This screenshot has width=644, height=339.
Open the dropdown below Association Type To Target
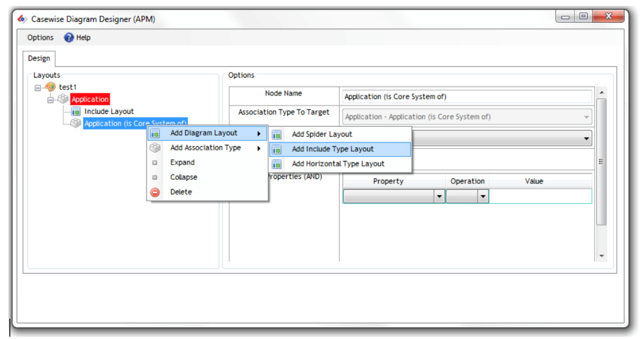[587, 139]
